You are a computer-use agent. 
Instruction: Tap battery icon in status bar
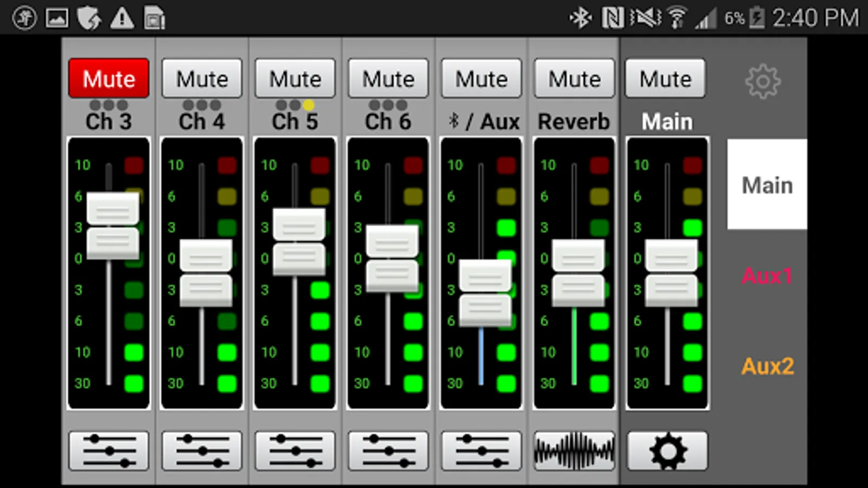coord(757,18)
